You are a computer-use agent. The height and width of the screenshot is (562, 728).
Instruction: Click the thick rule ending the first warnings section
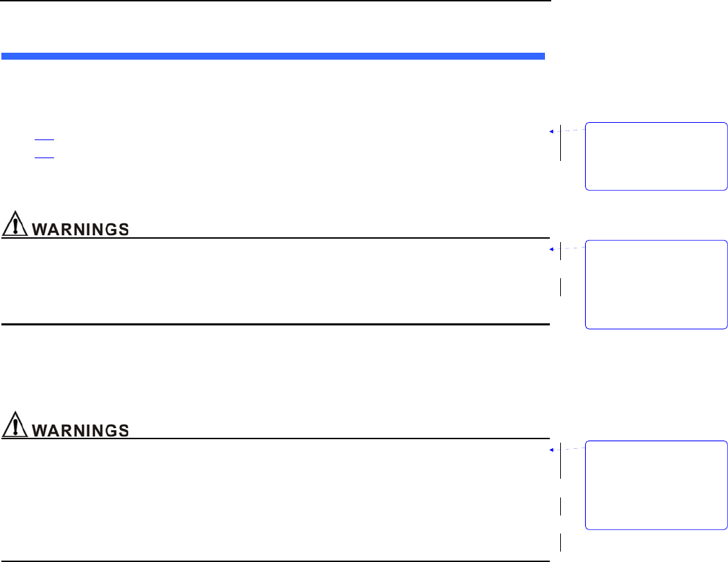point(275,324)
